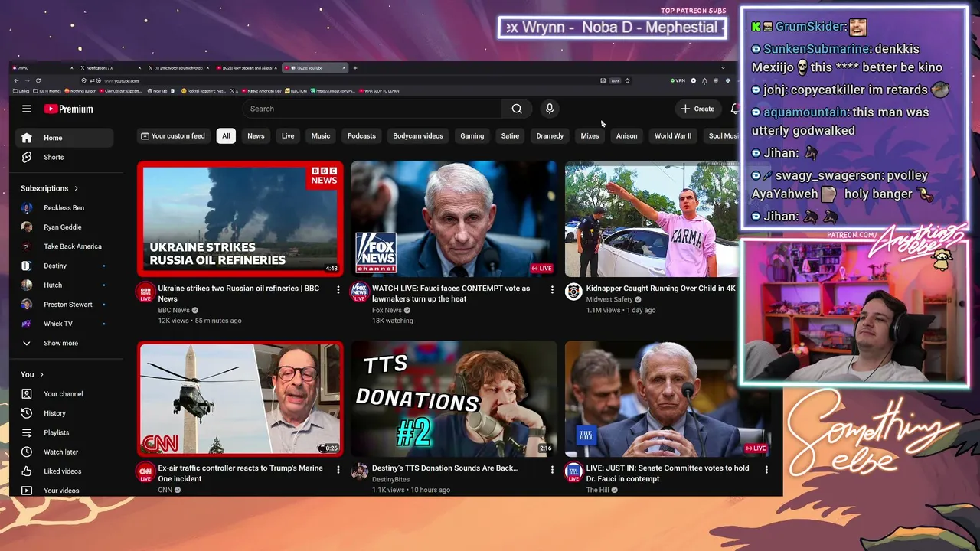Open options menu for Fauci CONTEMPT video

pyautogui.click(x=552, y=289)
